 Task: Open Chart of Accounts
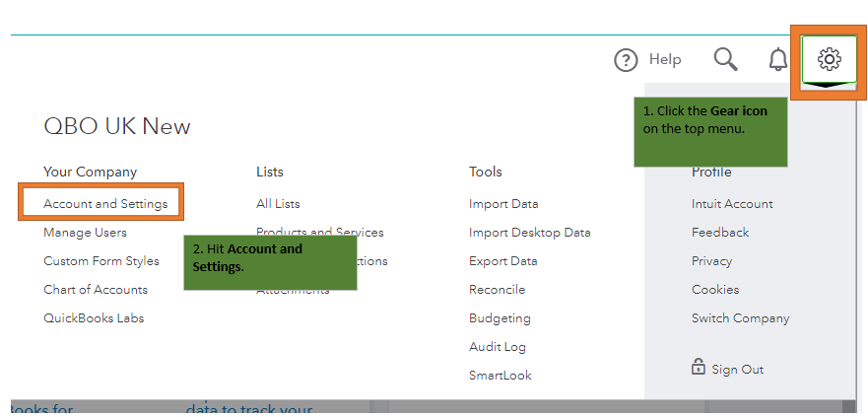click(96, 290)
